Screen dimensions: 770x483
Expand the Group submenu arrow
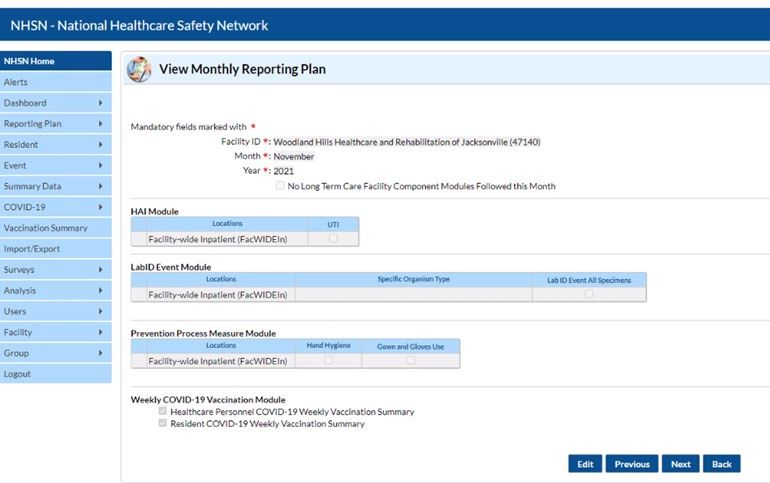[x=100, y=353]
